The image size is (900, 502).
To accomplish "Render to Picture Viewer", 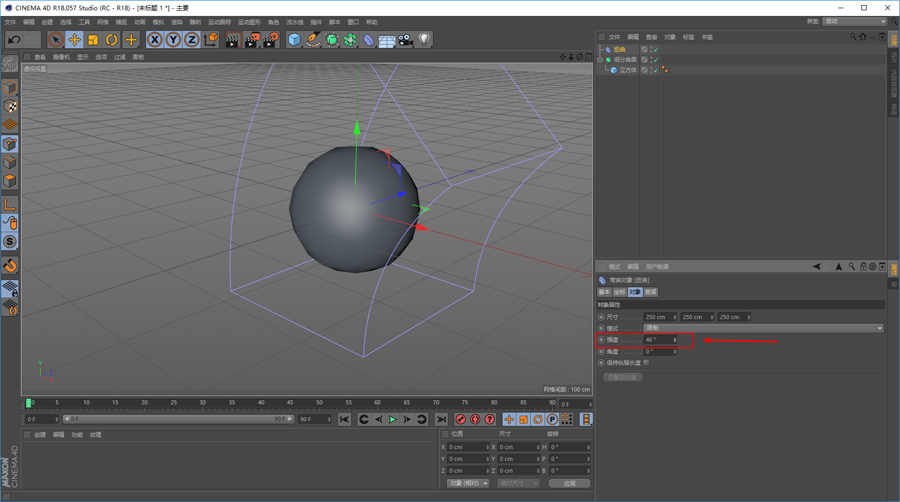I will tap(251, 40).
